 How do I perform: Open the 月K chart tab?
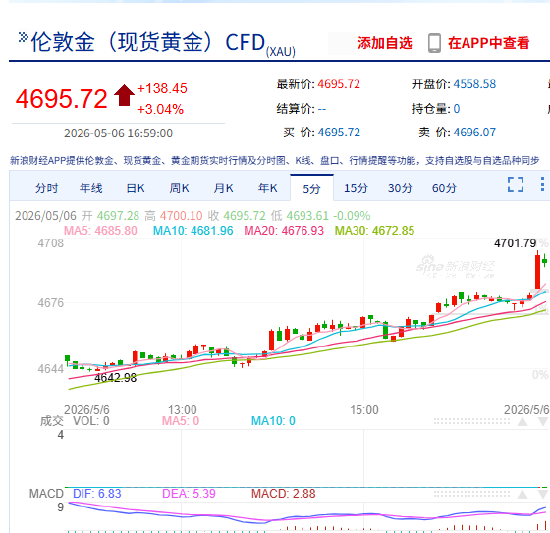pyautogui.click(x=223, y=188)
